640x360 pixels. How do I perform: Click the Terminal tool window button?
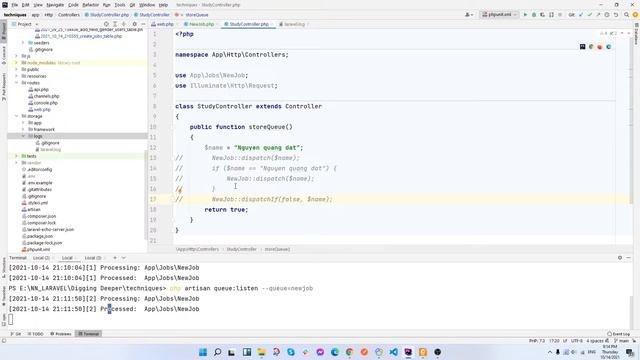tap(89, 334)
